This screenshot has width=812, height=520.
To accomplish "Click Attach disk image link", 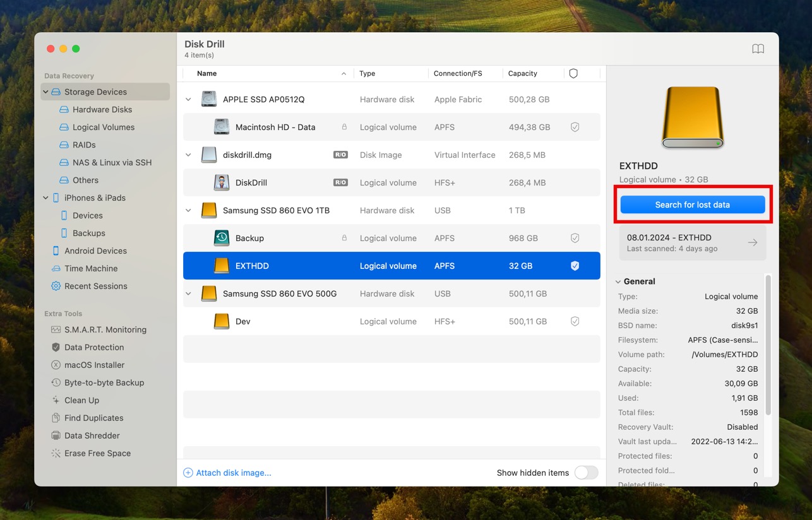I will point(227,473).
